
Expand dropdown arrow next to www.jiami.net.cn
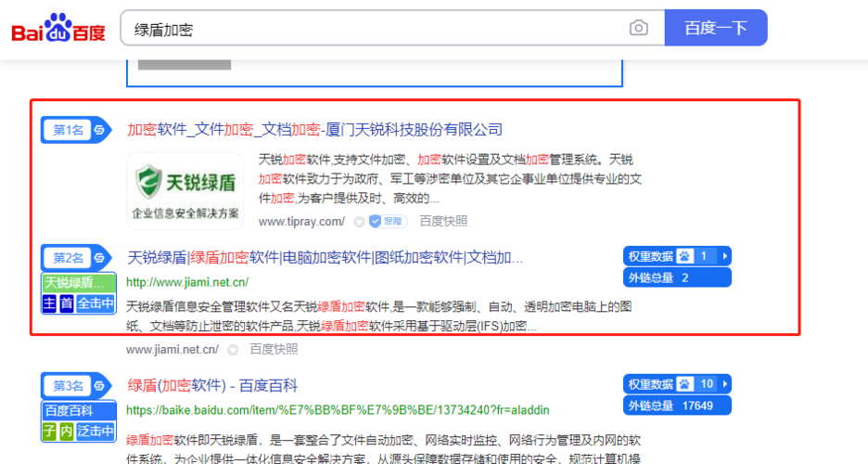click(233, 350)
